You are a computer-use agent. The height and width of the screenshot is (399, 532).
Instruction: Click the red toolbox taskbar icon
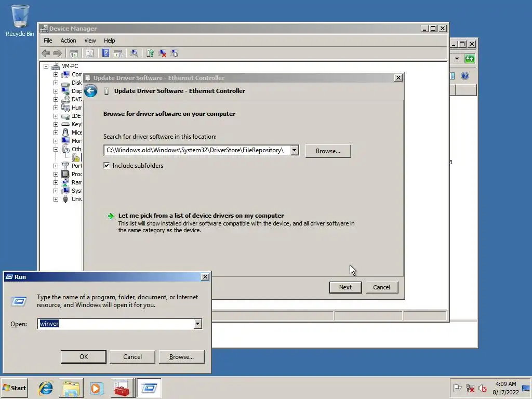click(122, 388)
